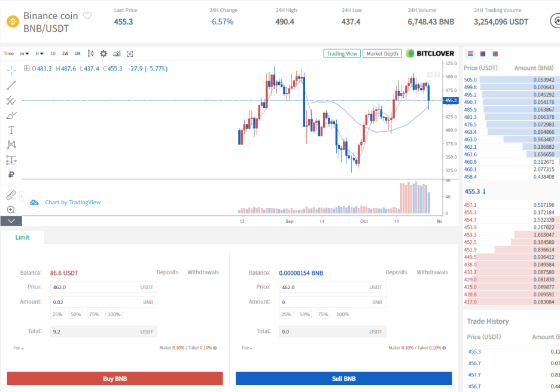Open candlestick chart style selector

click(x=91, y=54)
